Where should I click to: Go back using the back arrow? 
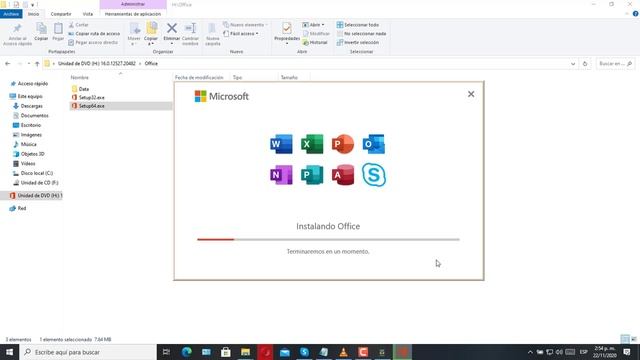click(7, 64)
